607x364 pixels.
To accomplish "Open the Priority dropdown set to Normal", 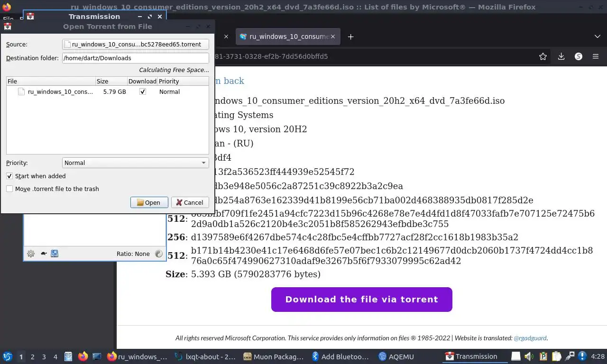I will (136, 163).
